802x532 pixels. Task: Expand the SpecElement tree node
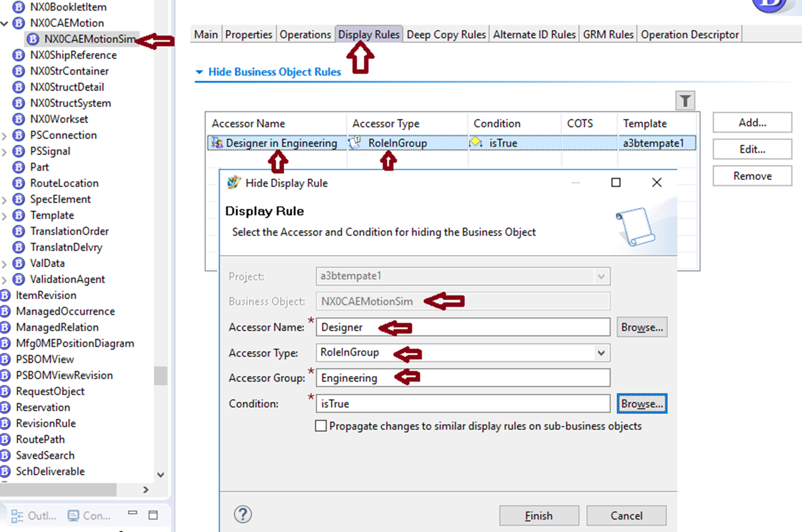pos(5,200)
